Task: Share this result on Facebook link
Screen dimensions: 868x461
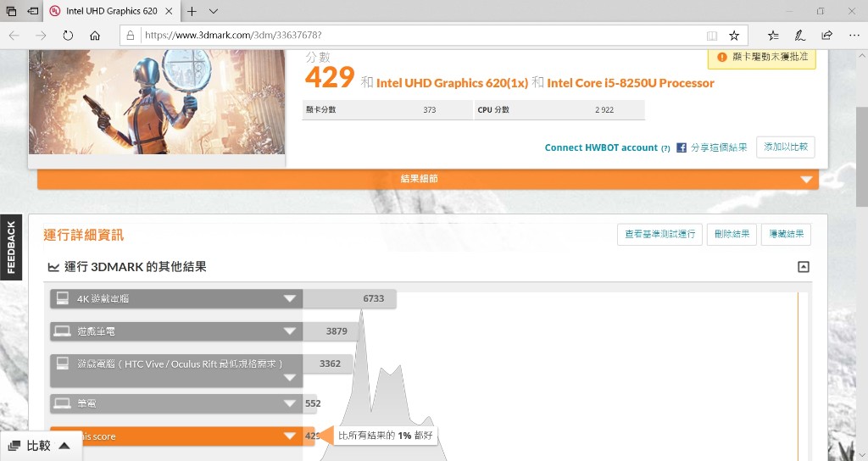Action: coord(719,147)
